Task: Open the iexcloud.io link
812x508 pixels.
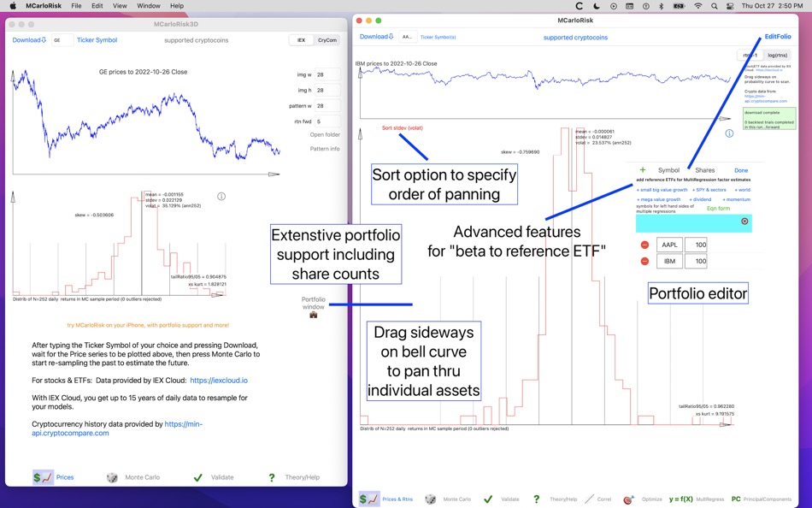Action: (x=219, y=381)
